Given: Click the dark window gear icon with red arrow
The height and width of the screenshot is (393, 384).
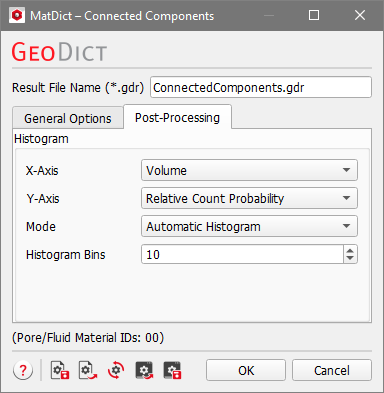Looking at the screenshot, I should click(144, 370).
